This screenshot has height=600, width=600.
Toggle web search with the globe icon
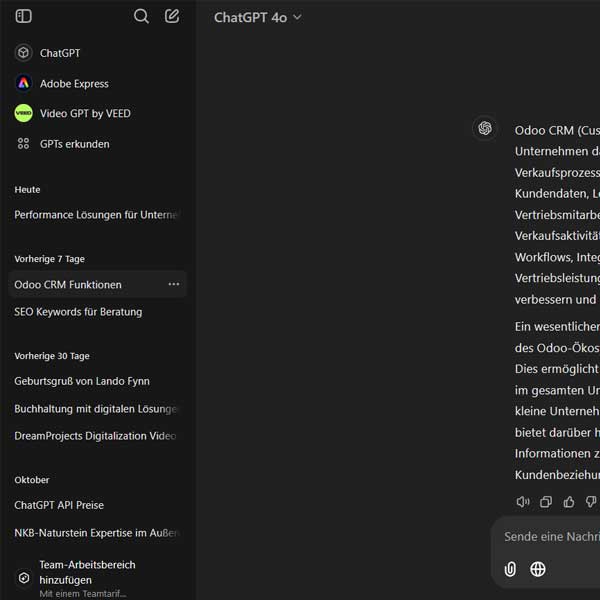[538, 569]
